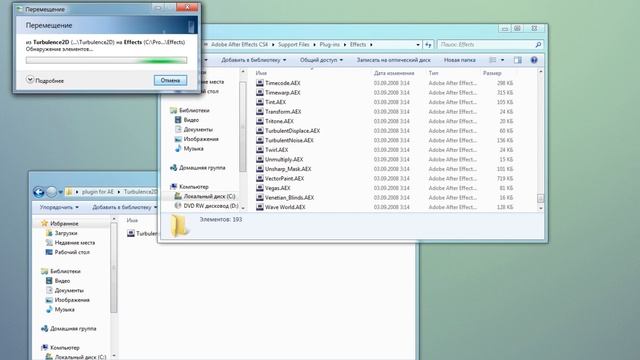
Task: Go to plugin for AE breadcrumb
Action: (98, 192)
